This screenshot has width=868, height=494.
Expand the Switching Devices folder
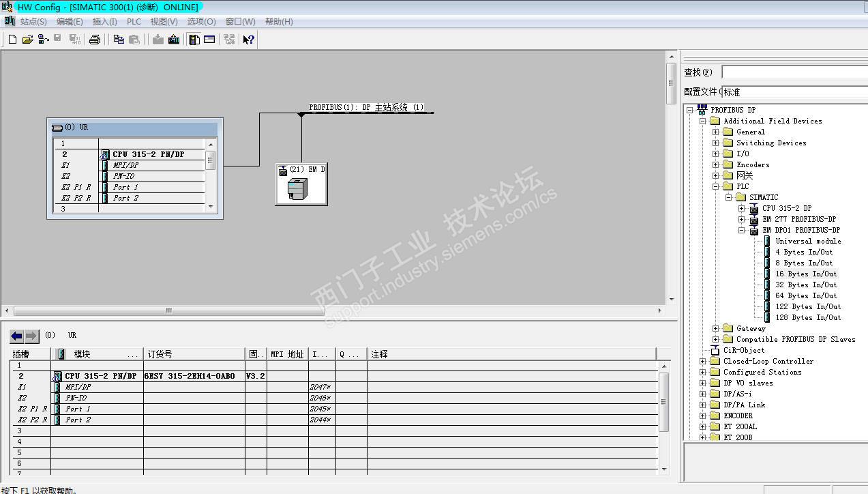tap(716, 143)
